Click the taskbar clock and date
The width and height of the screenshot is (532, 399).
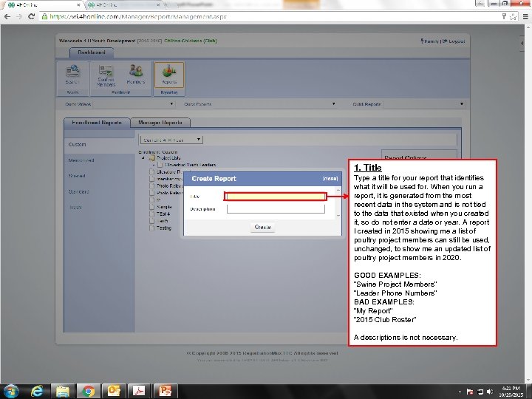point(511,392)
